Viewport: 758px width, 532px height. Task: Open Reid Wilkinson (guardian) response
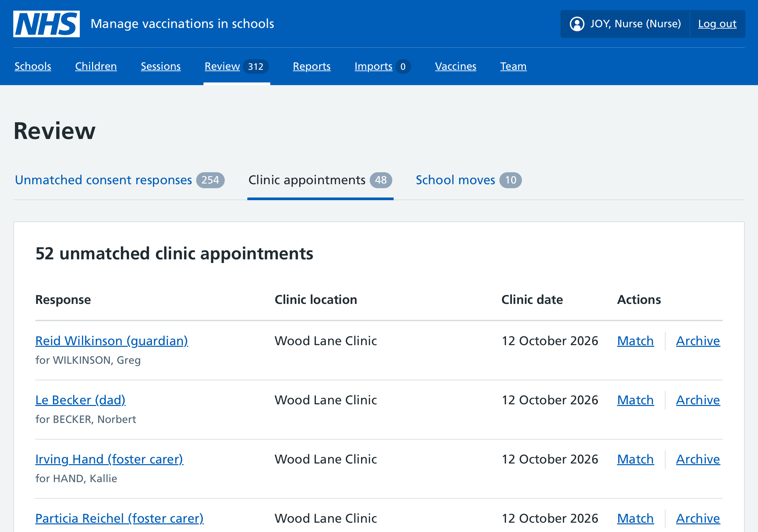tap(112, 341)
